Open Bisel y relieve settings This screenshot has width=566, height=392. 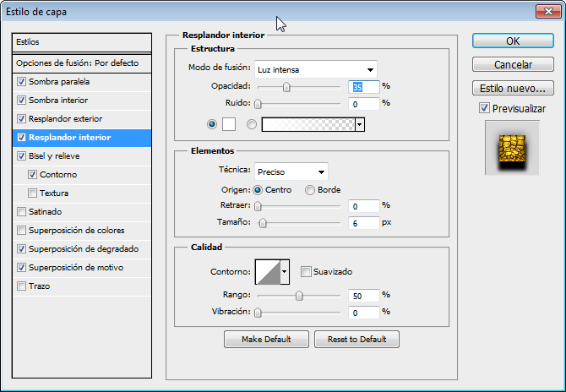click(54, 156)
